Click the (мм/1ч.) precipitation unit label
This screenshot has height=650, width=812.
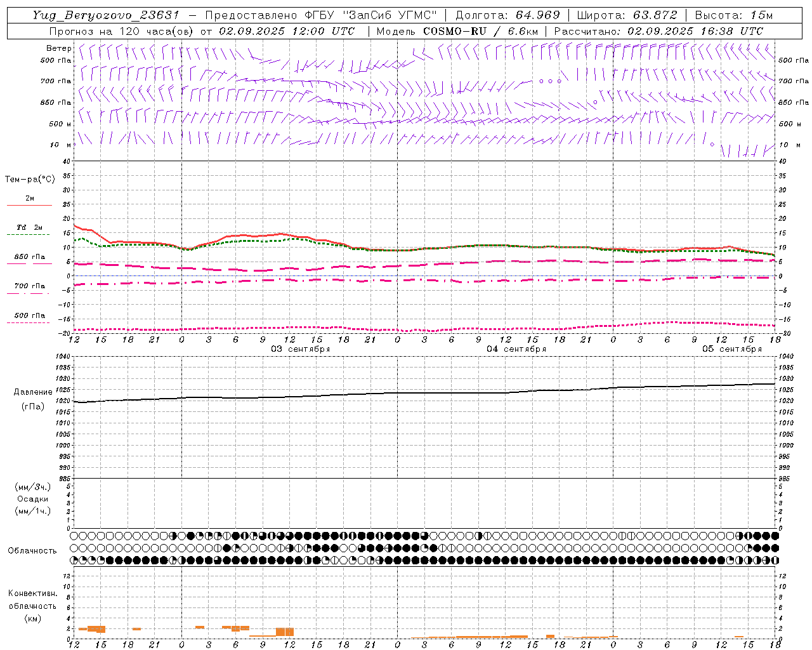[x=33, y=511]
